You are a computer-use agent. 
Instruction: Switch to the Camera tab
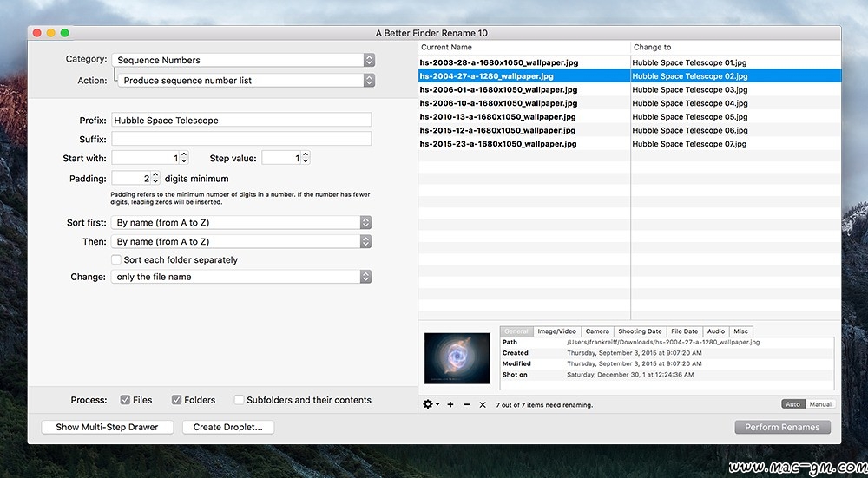coord(597,331)
